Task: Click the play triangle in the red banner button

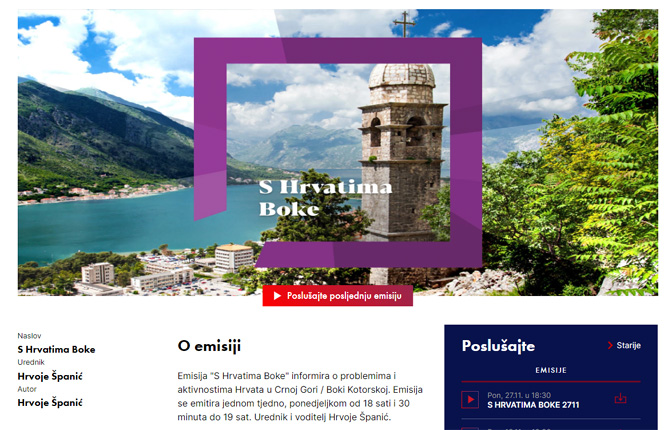Action: [277, 296]
